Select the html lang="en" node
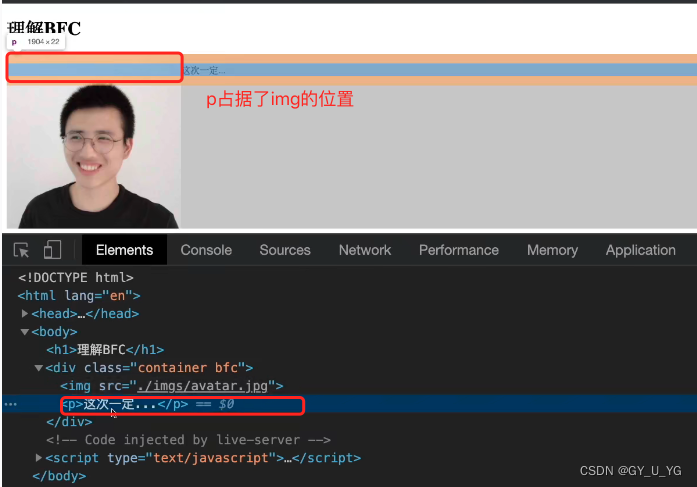 coord(79,295)
